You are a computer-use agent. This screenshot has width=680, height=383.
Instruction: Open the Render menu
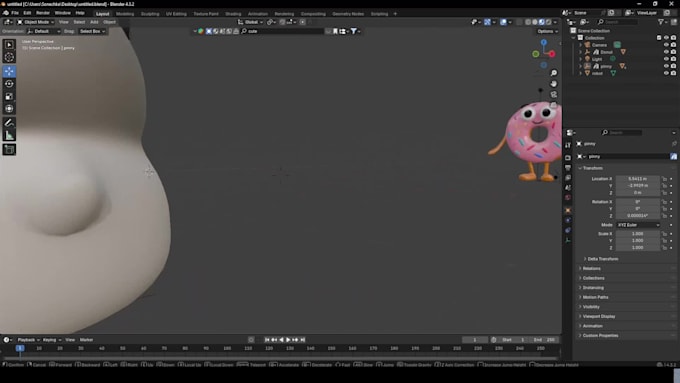coord(43,13)
